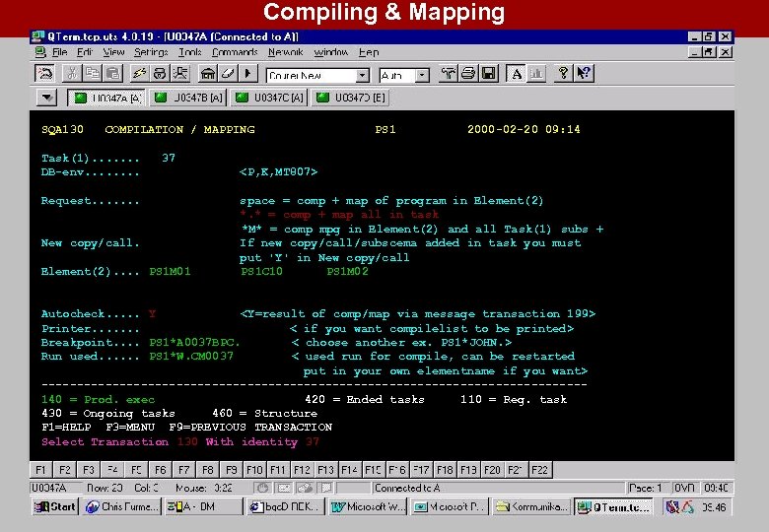The width and height of the screenshot is (769, 532).
Task: Open the Network menu
Action: point(286,52)
